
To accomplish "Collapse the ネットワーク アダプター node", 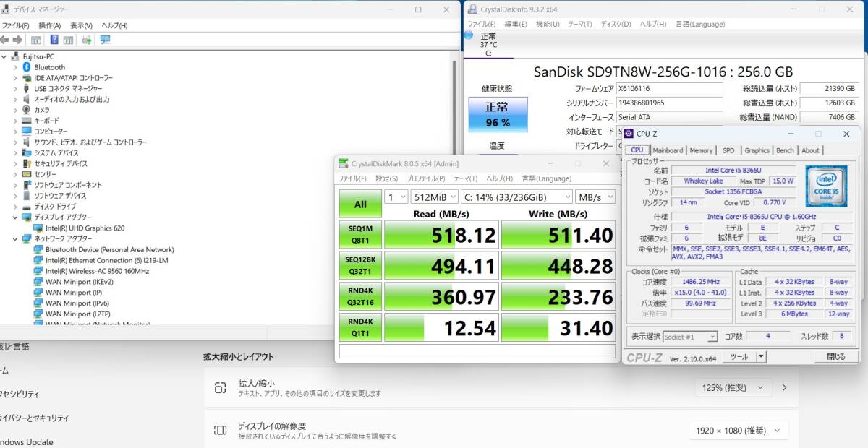I will (15, 238).
